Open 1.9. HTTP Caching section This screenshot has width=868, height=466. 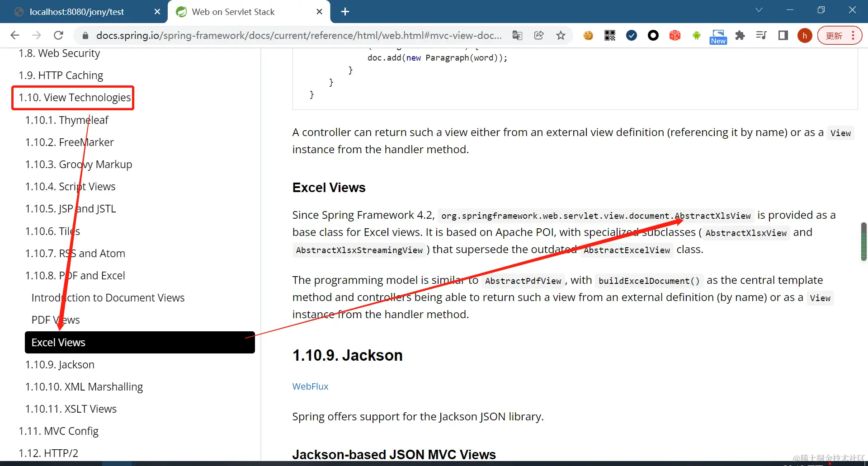[x=61, y=75]
